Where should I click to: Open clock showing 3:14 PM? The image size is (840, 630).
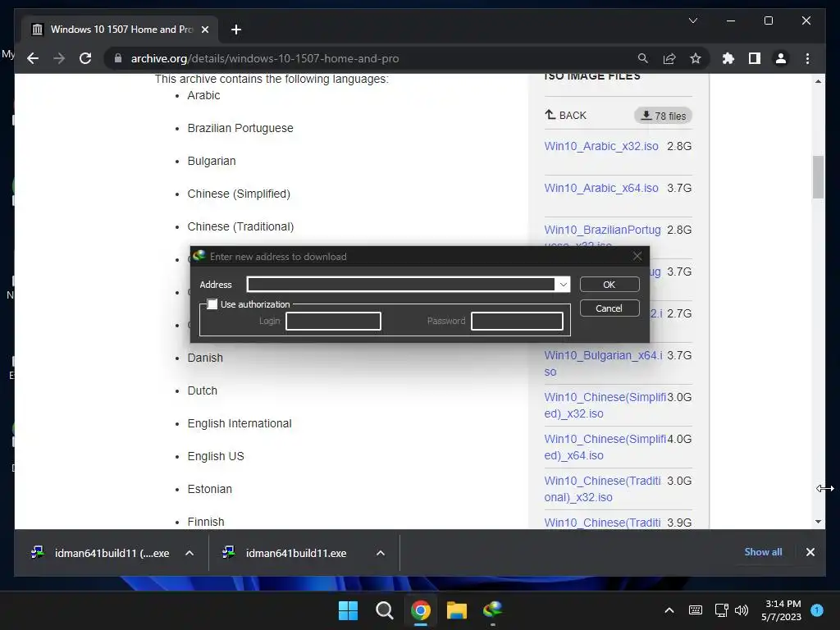(782, 610)
